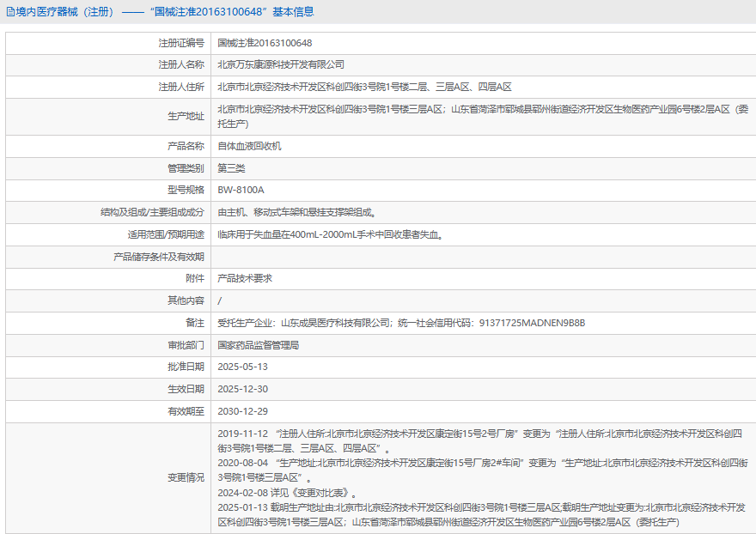The image size is (756, 534).
Task: Click the label 注册人名称
Action: pos(181,64)
